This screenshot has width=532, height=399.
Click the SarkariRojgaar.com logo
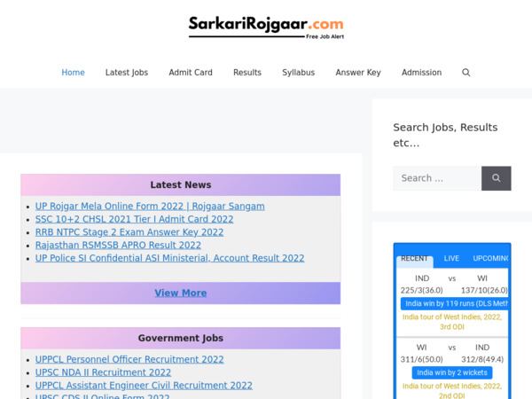click(266, 27)
